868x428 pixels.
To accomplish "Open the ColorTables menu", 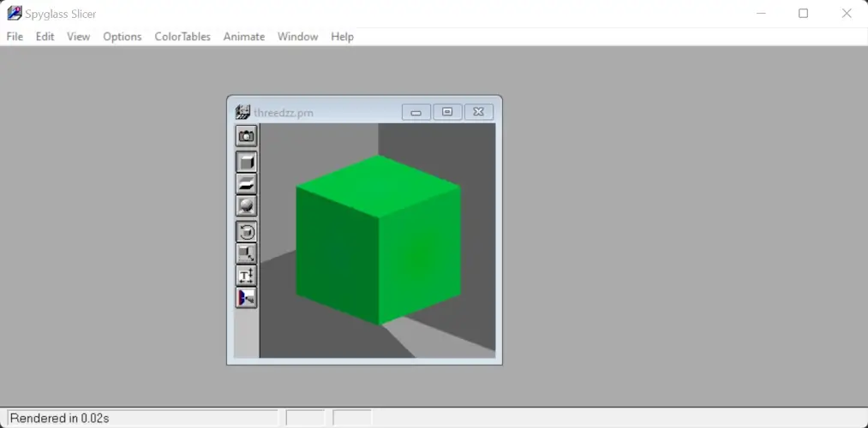I will (182, 37).
